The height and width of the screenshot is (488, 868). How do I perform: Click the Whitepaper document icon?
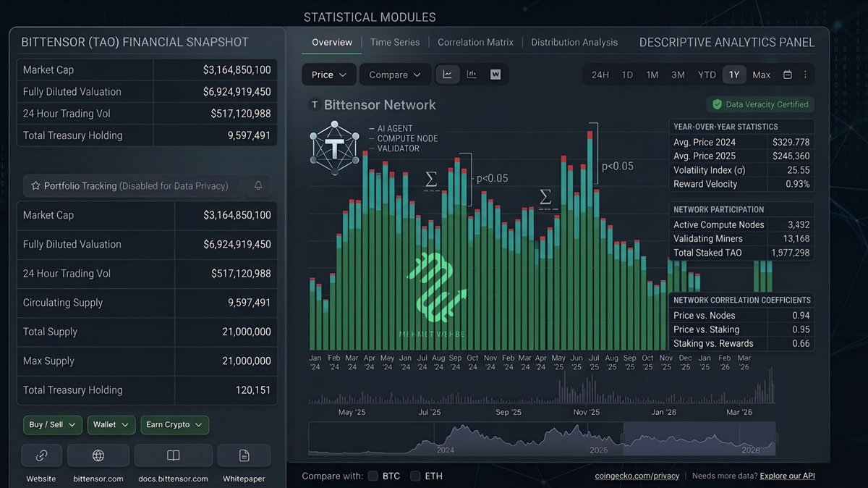point(244,455)
